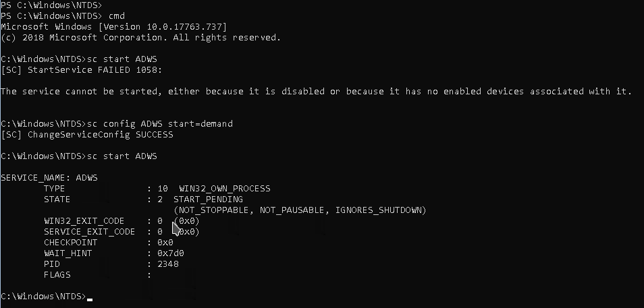Viewport: 644px width, 308px height.
Task: Click the blinking cursor at the last prompt
Action: 90,297
